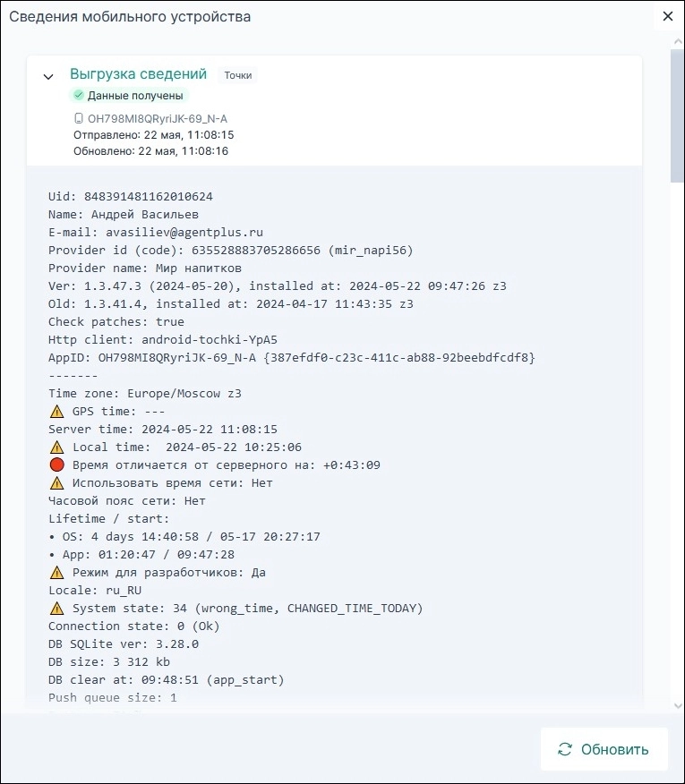
Task: Click the warning icon beside System state
Action: [x=57, y=609]
